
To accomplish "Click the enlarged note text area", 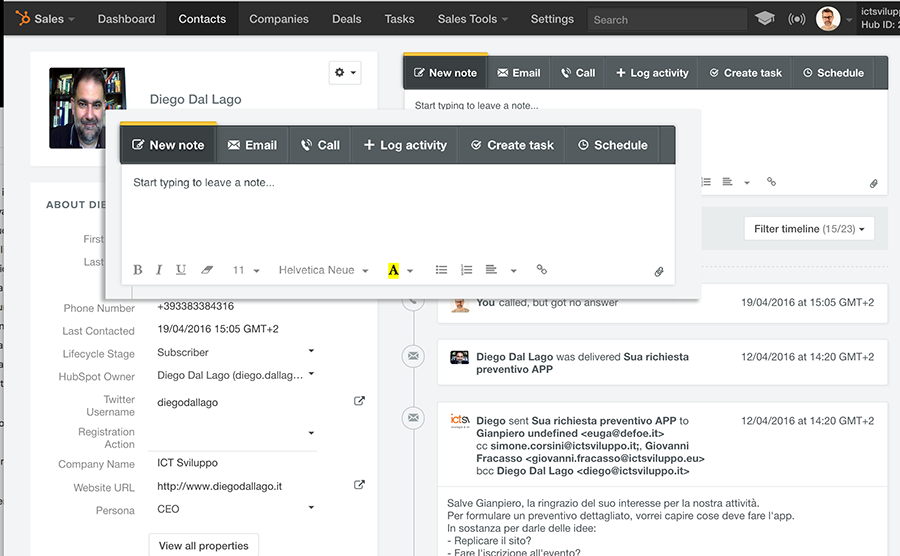I will 398,209.
